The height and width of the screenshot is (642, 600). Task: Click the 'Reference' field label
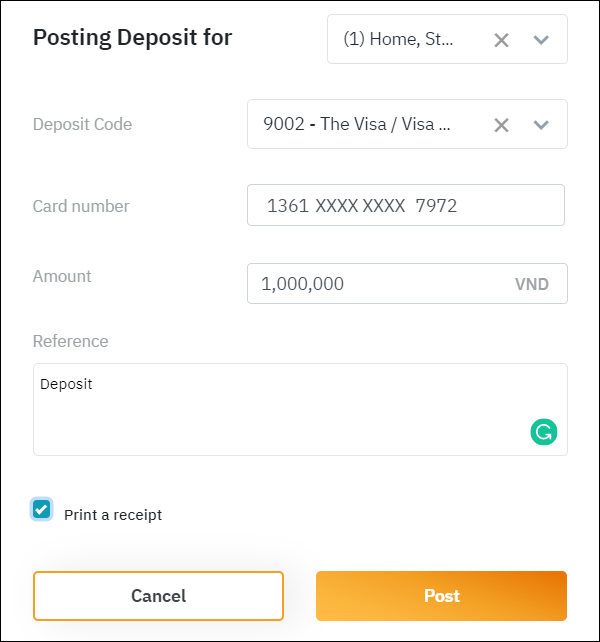coord(70,341)
